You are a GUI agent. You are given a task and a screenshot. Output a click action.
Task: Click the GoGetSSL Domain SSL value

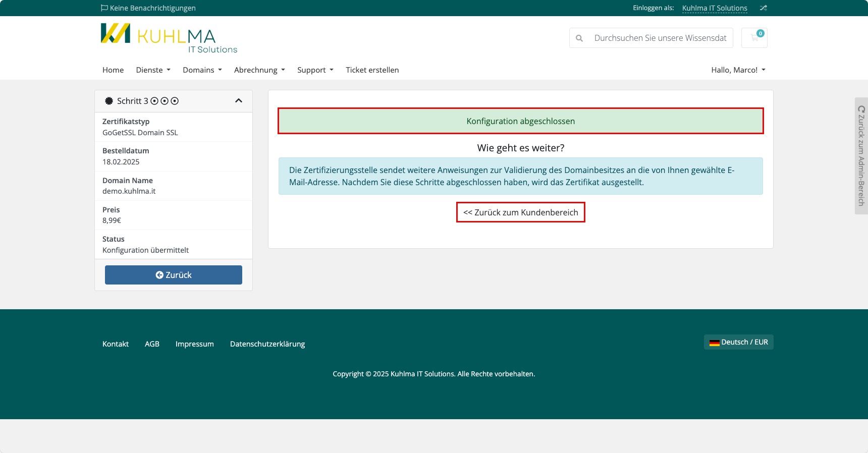click(x=140, y=133)
